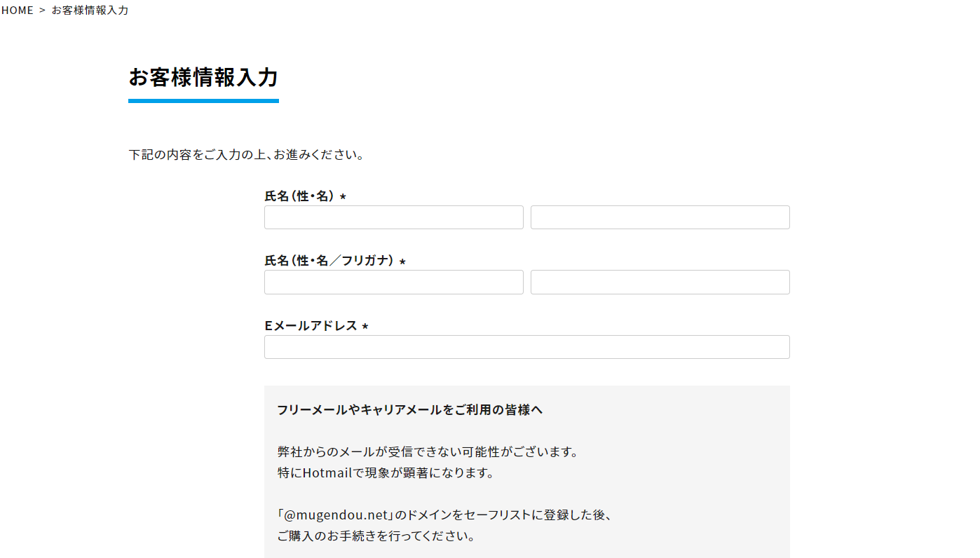This screenshot has height=558, width=980.
Task: Select the surname furigana input field
Action: pos(393,282)
